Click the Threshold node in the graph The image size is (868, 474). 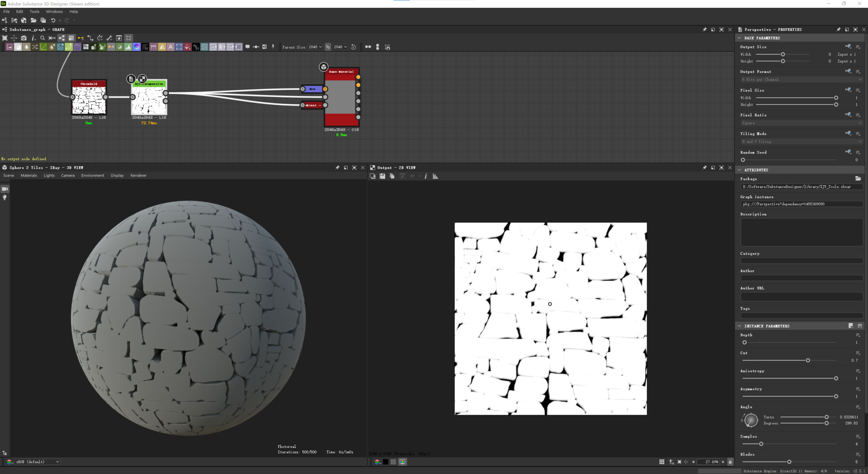pos(89,97)
